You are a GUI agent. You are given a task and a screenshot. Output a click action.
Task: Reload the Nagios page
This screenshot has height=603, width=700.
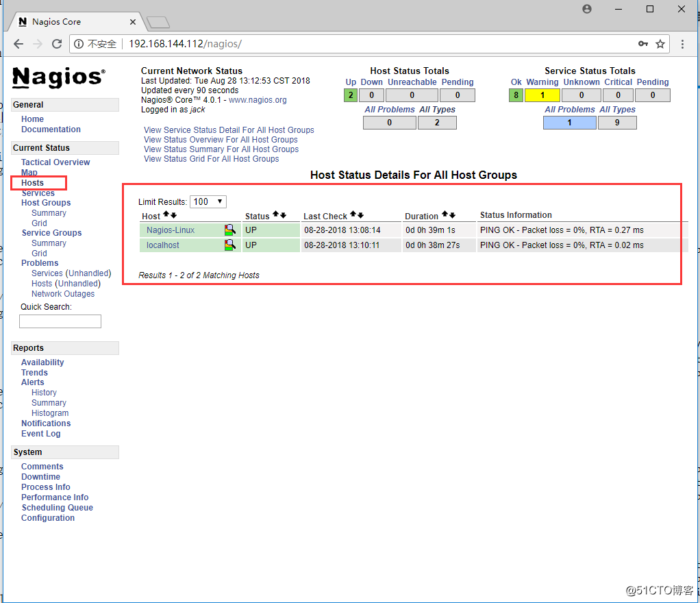coord(57,44)
